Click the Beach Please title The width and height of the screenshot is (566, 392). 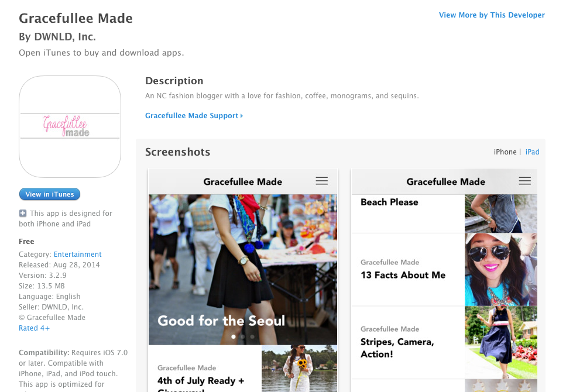click(389, 202)
